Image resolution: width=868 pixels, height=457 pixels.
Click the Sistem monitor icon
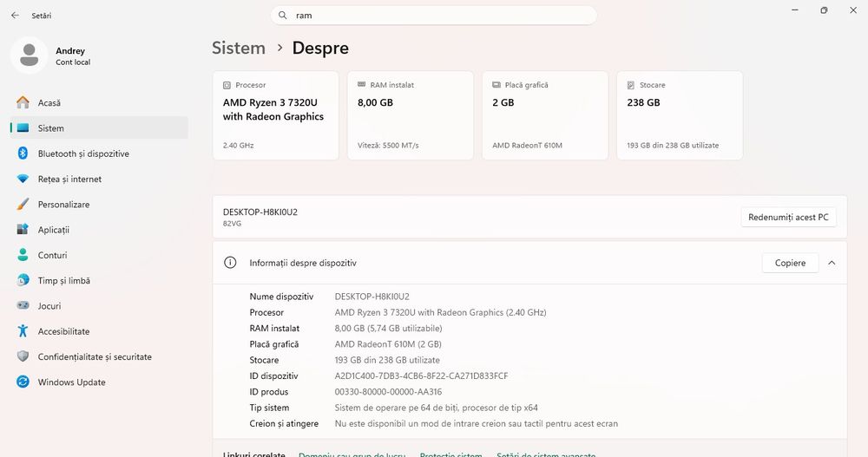coord(23,127)
